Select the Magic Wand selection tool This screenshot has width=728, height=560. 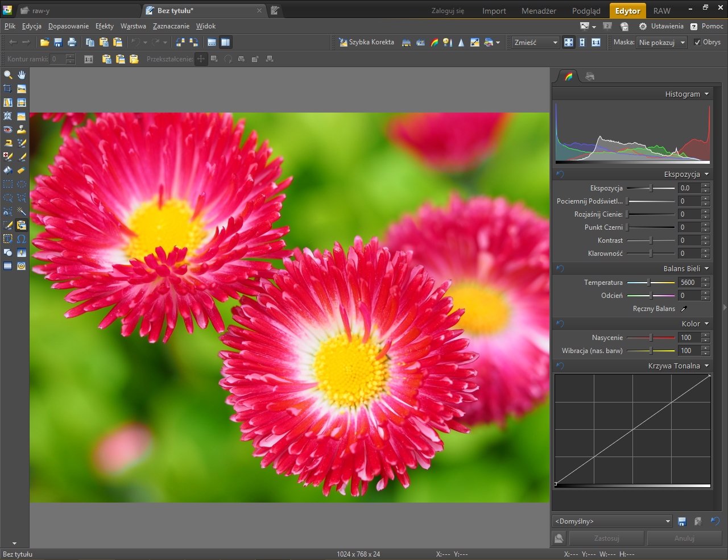pos(22,211)
